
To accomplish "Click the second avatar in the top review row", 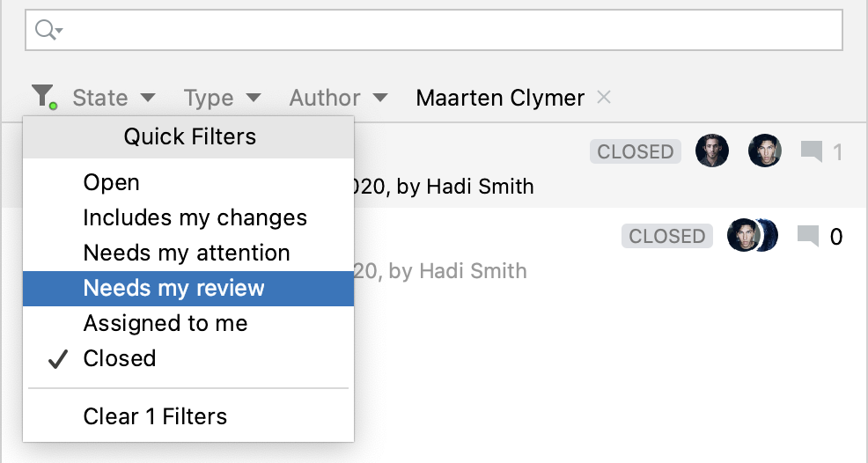I will [765, 151].
